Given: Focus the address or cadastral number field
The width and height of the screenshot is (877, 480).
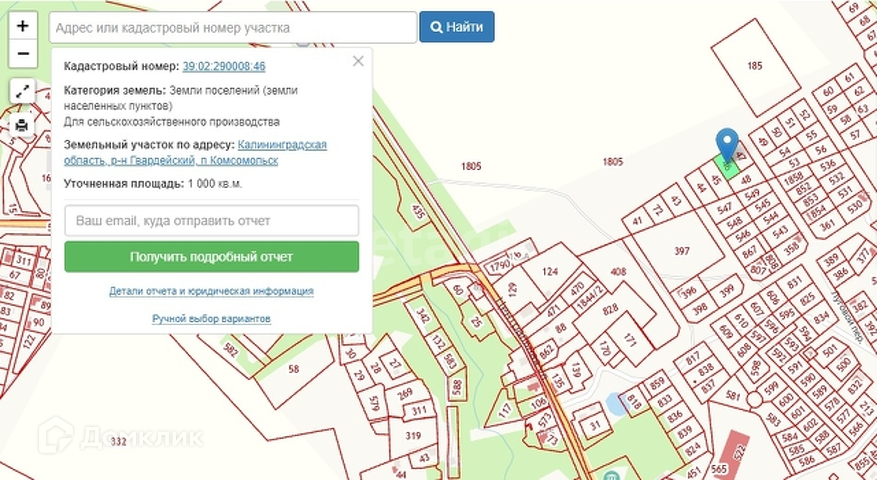Looking at the screenshot, I should (x=232, y=28).
